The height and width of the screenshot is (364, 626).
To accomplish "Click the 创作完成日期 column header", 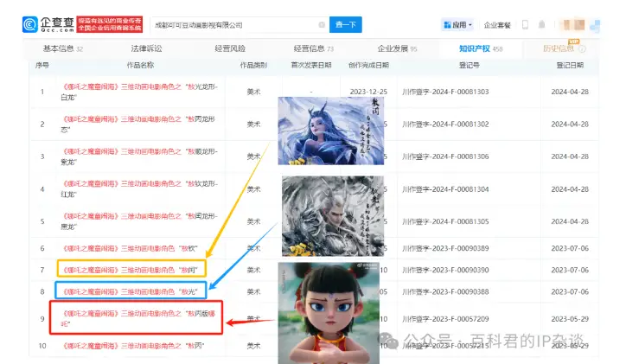I will [368, 65].
